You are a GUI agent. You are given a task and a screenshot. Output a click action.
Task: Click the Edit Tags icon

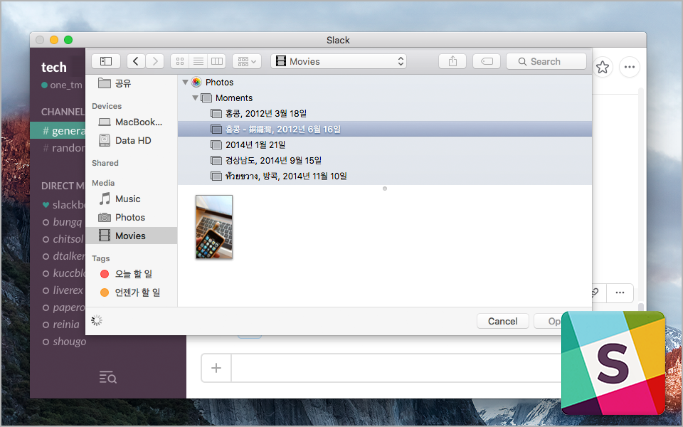[487, 61]
